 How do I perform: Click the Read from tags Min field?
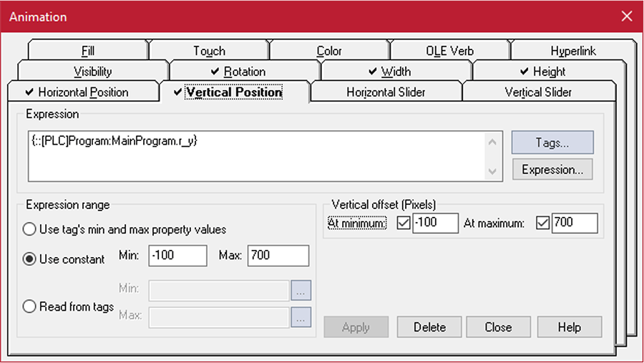click(x=219, y=290)
